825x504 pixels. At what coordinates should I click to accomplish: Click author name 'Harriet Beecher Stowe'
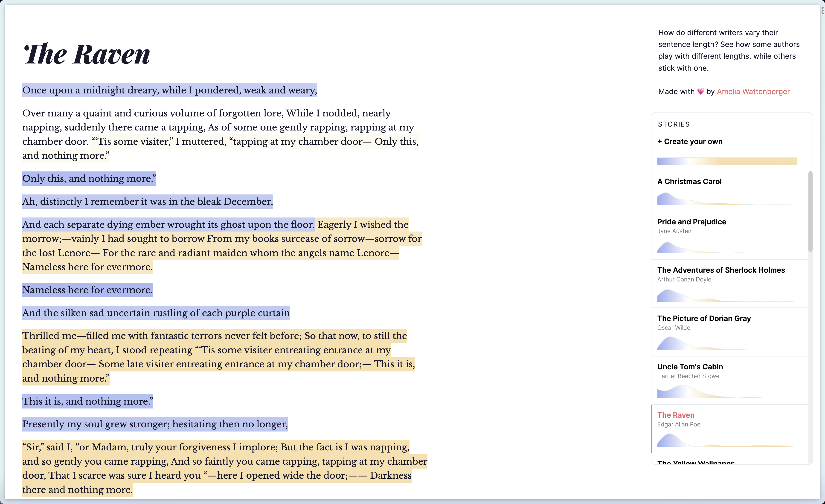coord(688,376)
